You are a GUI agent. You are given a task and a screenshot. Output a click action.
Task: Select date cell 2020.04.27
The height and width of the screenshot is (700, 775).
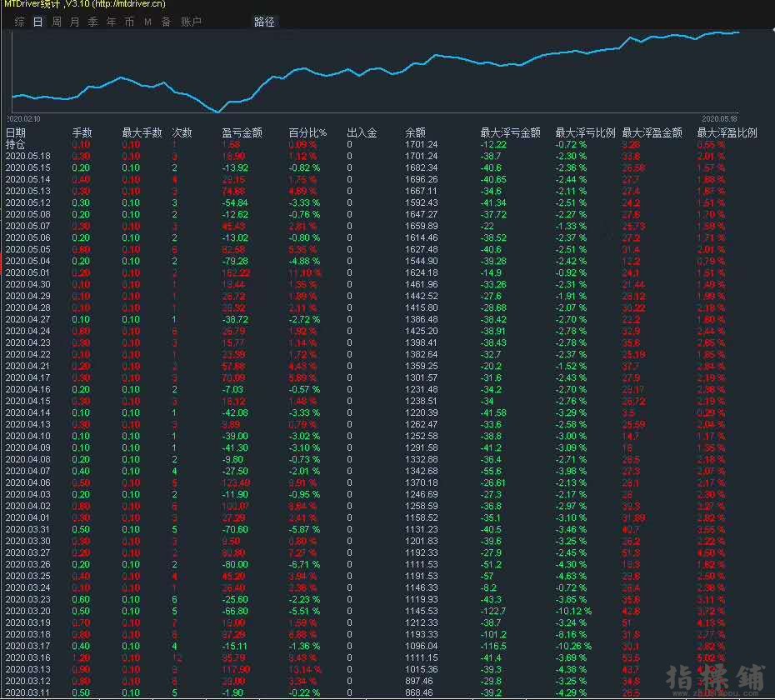pyautogui.click(x=27, y=319)
